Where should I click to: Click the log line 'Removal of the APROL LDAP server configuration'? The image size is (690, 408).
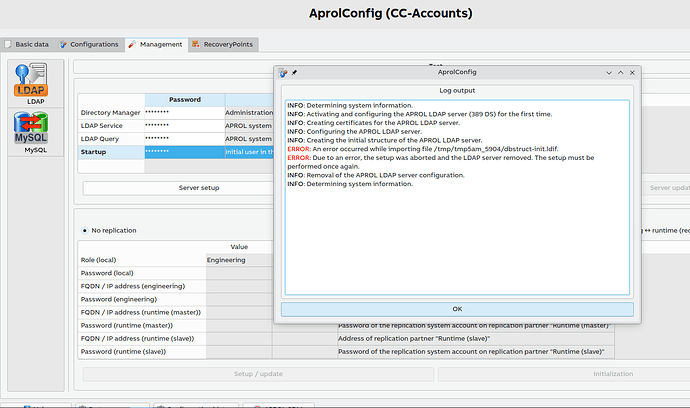coord(376,175)
